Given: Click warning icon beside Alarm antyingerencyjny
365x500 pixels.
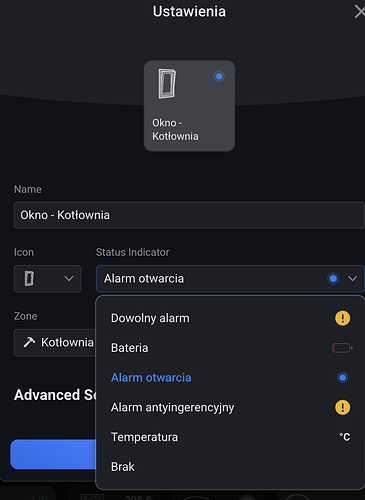Looking at the screenshot, I should [x=342, y=407].
